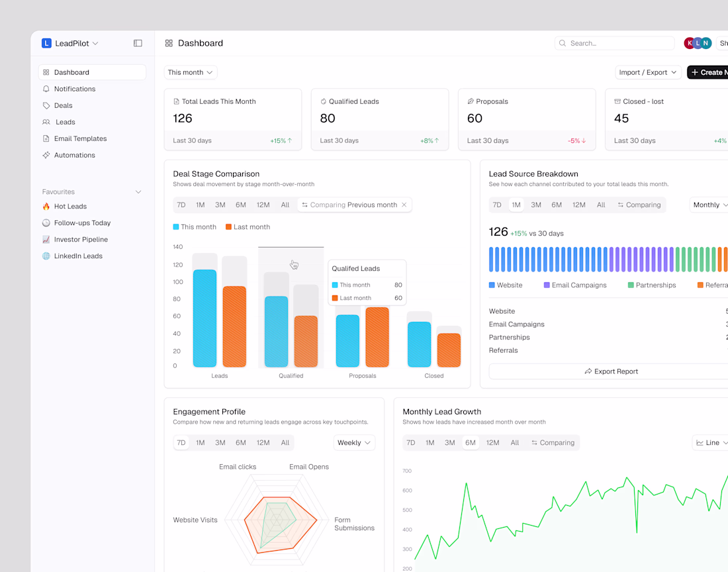Click the file icon in Total Leads card
The height and width of the screenshot is (572, 728).
point(177,101)
